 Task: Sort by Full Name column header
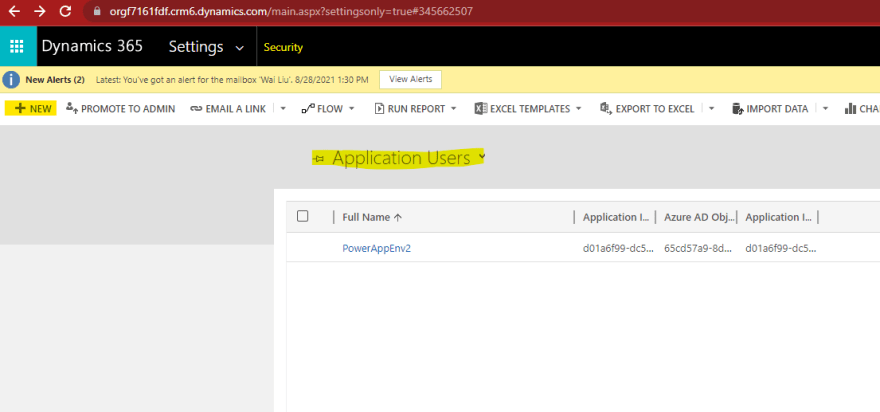tap(372, 217)
